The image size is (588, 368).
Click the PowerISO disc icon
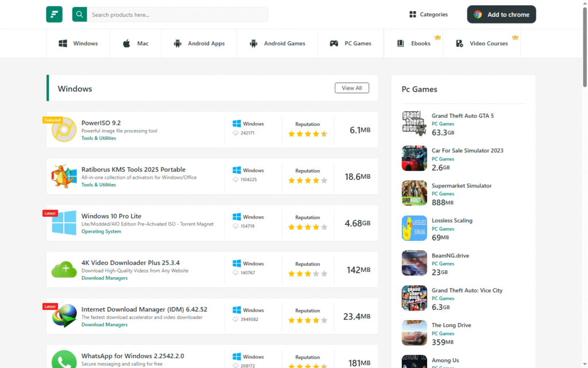click(x=64, y=129)
